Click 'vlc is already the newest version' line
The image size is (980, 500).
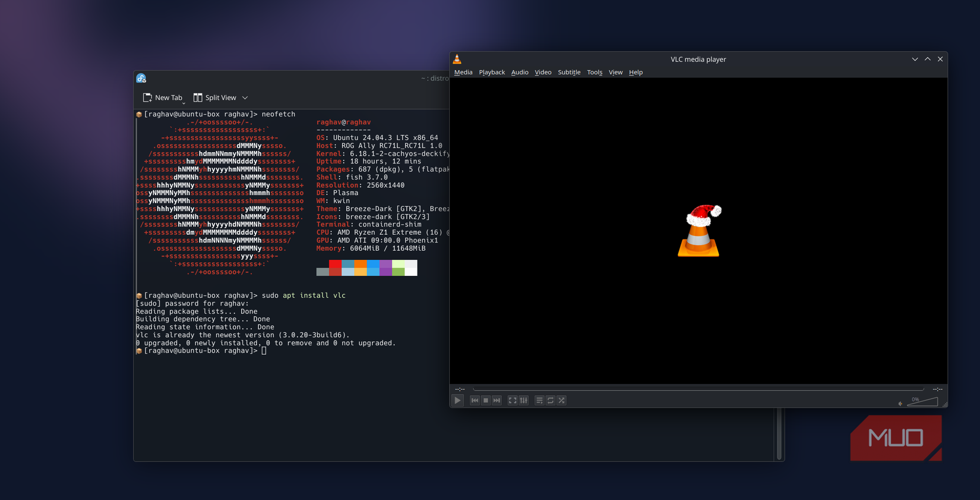tap(243, 335)
